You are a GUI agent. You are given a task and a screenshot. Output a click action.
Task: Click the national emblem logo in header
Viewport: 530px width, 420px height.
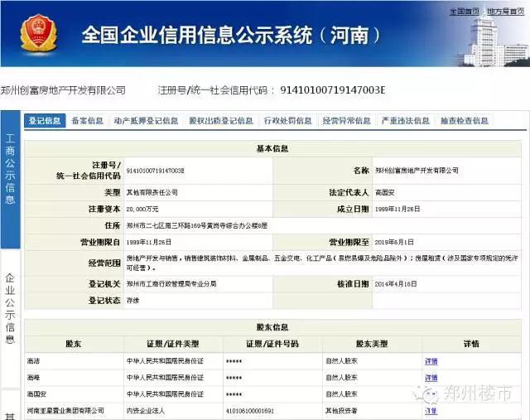click(39, 33)
